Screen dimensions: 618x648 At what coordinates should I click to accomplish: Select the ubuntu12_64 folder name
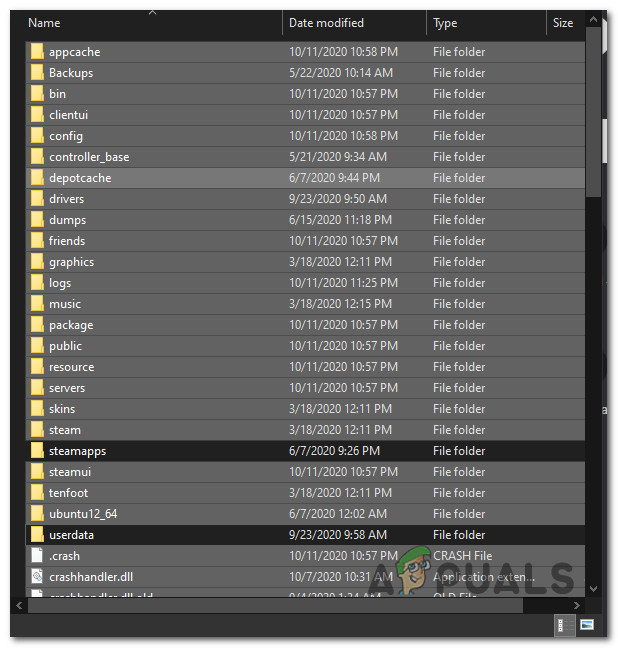tap(83, 514)
